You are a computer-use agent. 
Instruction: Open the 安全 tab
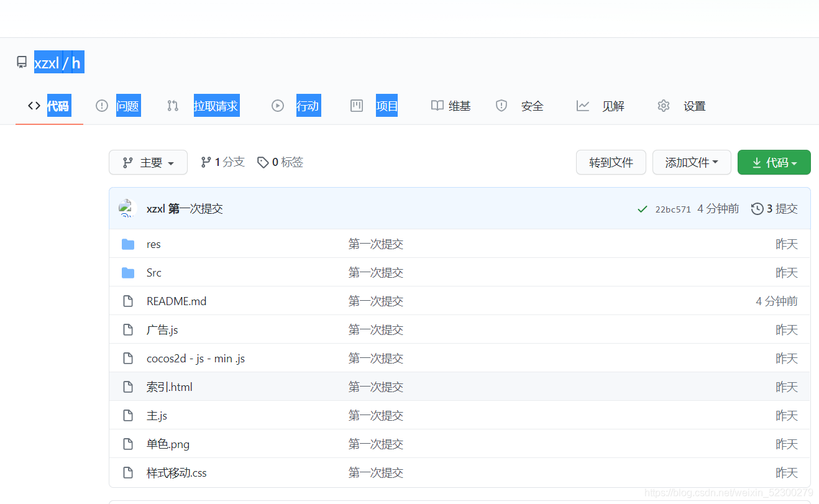pyautogui.click(x=519, y=106)
